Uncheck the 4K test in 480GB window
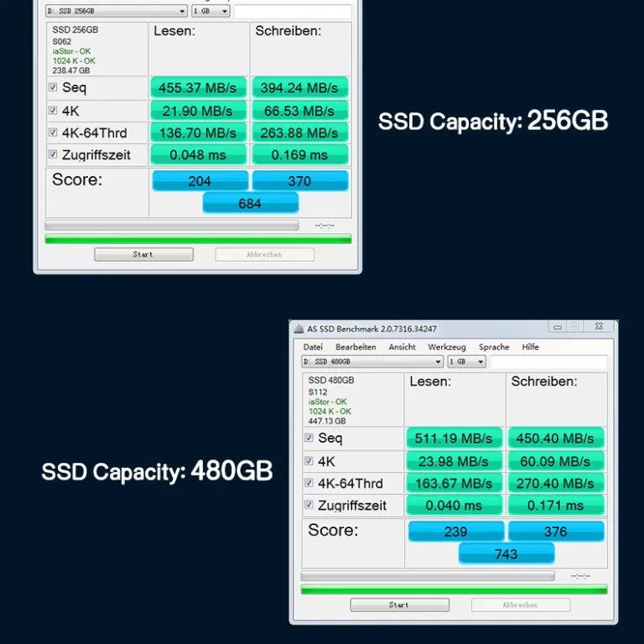This screenshot has width=644, height=644. [309, 461]
